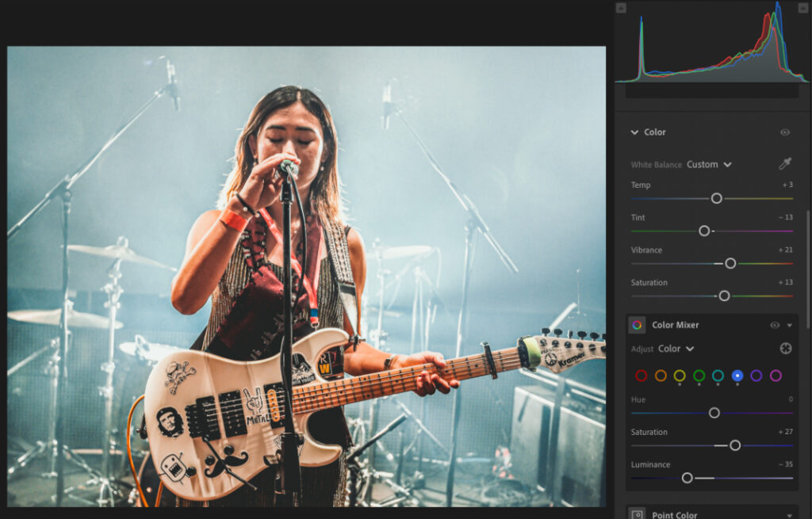The image size is (812, 519).
Task: Open the White Balance Custom dropdown
Action: [709, 164]
